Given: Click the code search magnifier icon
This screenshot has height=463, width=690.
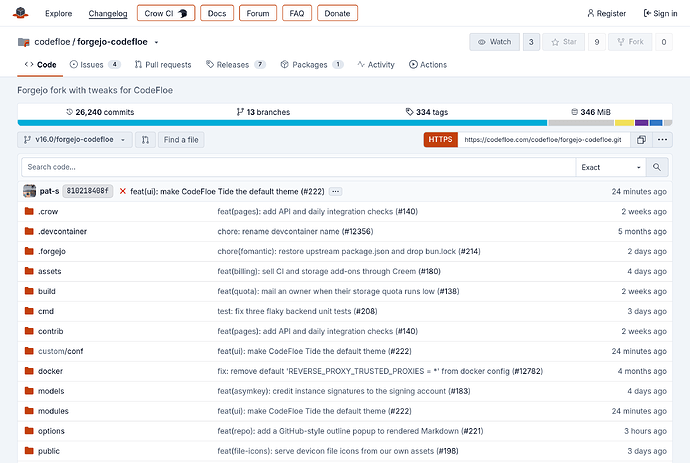Looking at the screenshot, I should [x=657, y=167].
